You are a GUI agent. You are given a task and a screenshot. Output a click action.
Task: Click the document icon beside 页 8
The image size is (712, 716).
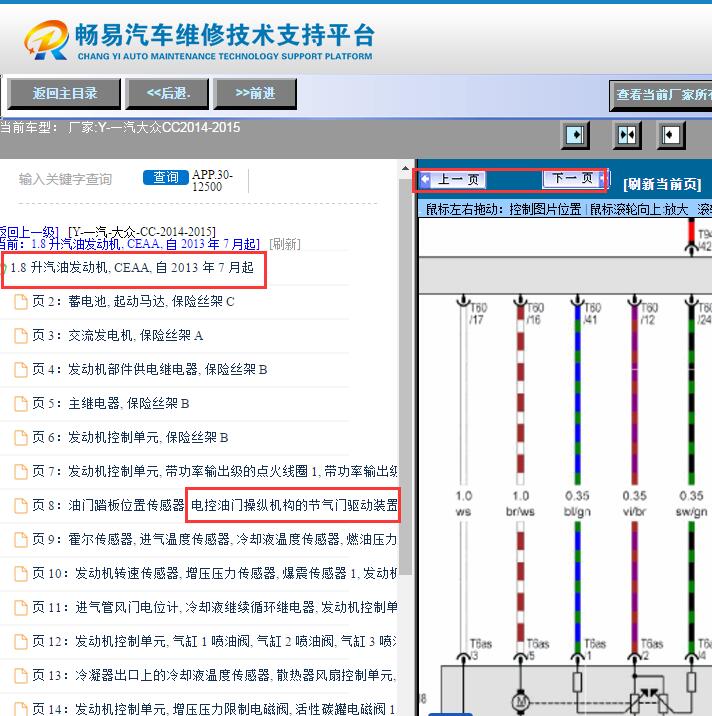[21, 506]
